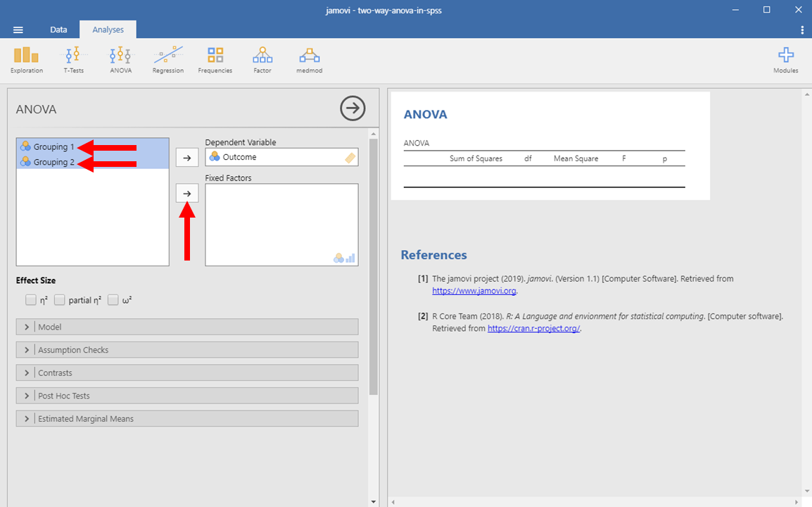
Task: Expand the Model section
Action: pos(186,327)
